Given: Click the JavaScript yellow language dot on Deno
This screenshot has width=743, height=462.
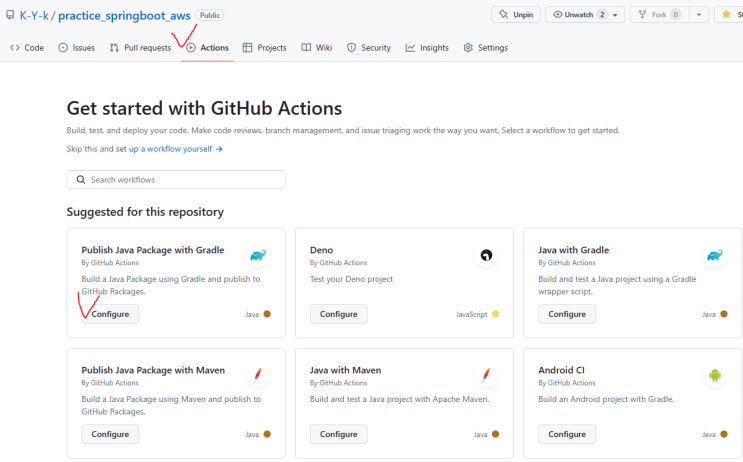Looking at the screenshot, I should (x=495, y=314).
